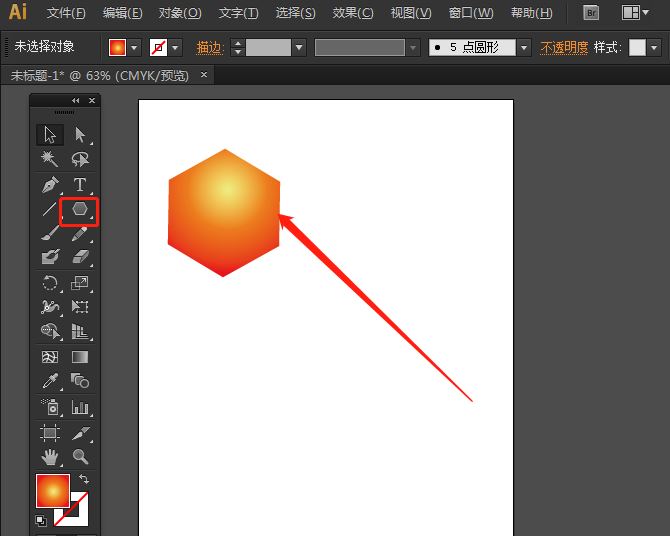Open the 样式 style dropdown arrow
The width and height of the screenshot is (670, 536).
coord(655,47)
